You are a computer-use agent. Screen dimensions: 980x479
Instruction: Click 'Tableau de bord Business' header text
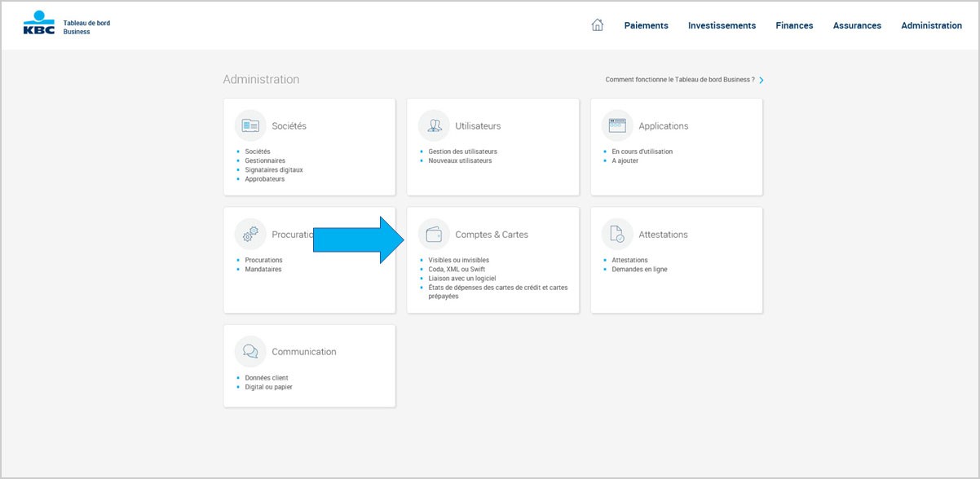point(86,27)
